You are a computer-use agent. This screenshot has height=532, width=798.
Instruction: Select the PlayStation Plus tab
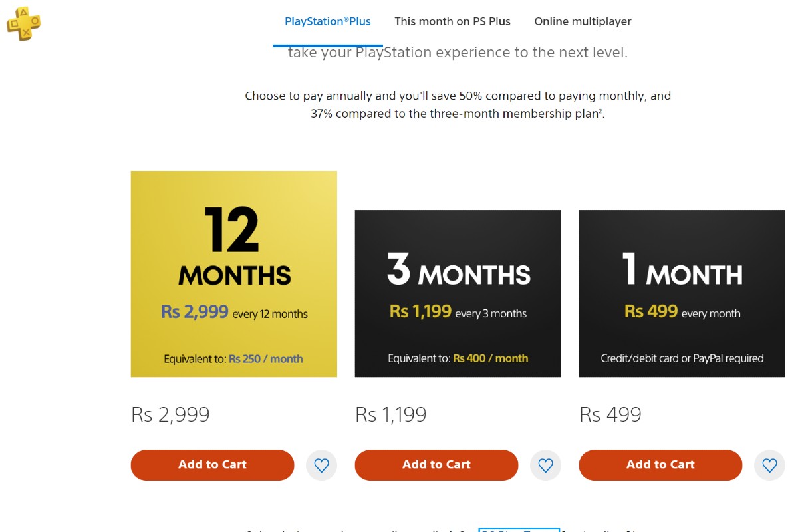[x=328, y=21]
